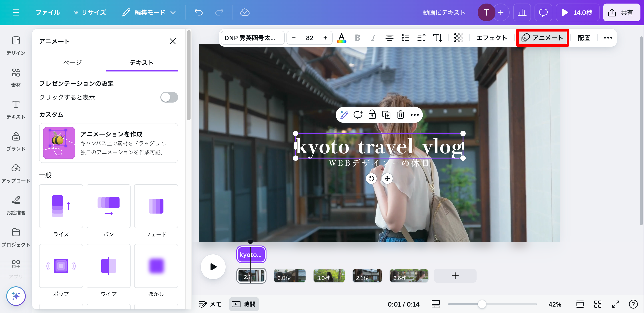
Task: Close the アニメート panel
Action: (x=173, y=41)
